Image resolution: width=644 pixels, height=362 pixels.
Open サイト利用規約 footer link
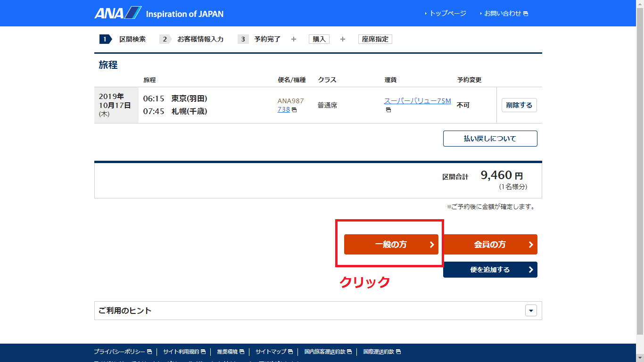181,352
